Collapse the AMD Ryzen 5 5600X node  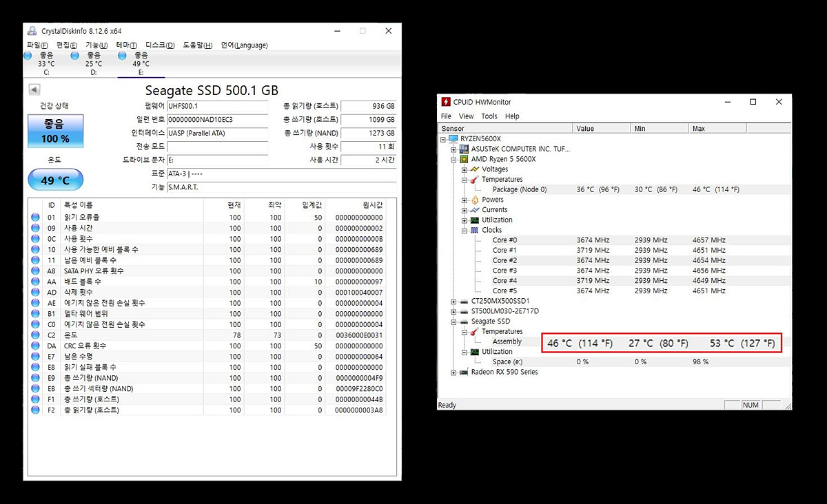(453, 160)
